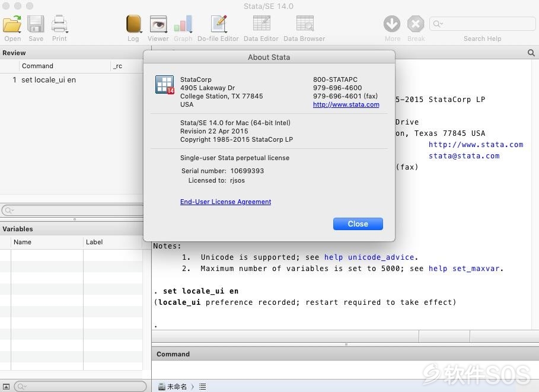
Task: Click the Break stop icon
Action: pyautogui.click(x=416, y=24)
